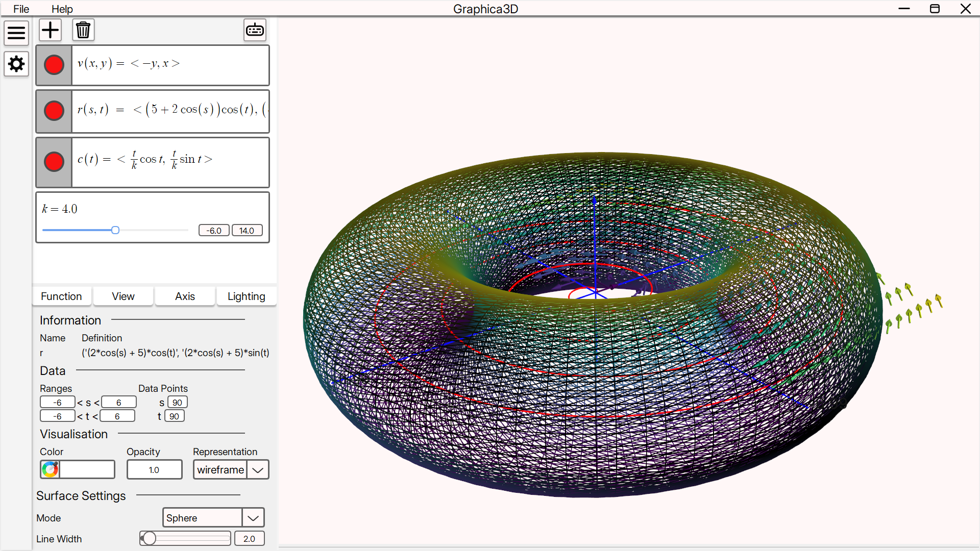
Task: Click the Line Width slider handle
Action: 149,538
